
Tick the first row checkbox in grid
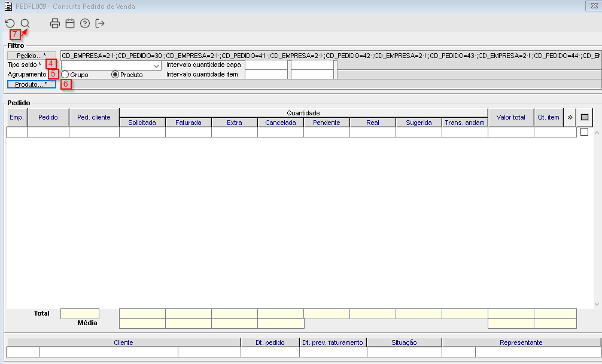click(x=584, y=132)
